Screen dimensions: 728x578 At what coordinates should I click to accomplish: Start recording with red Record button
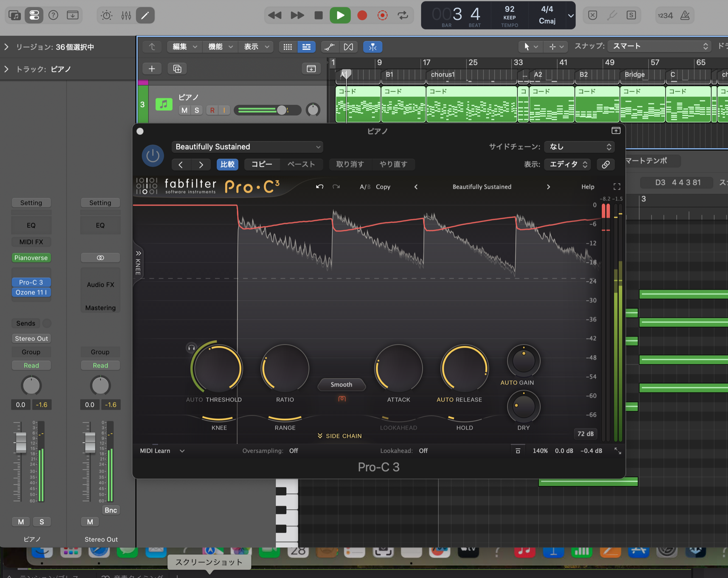[362, 15]
